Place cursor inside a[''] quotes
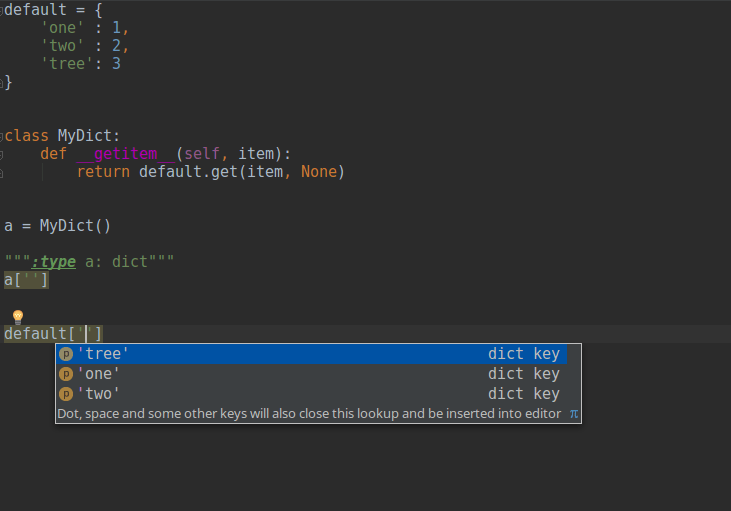 point(31,280)
